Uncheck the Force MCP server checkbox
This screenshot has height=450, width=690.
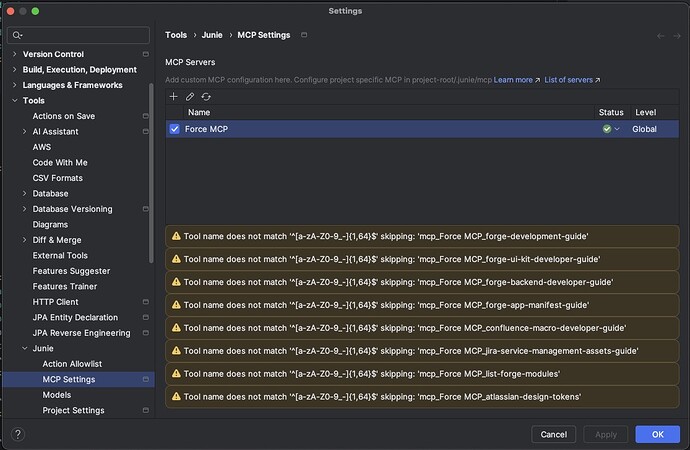pyautogui.click(x=174, y=129)
